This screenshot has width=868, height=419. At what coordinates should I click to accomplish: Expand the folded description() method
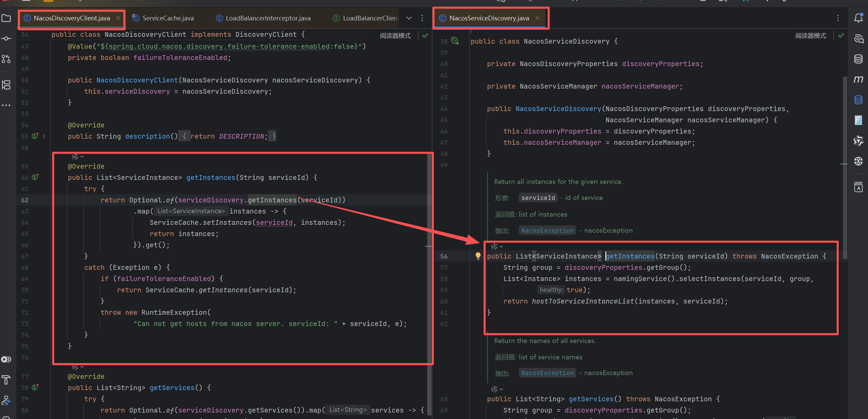click(44, 136)
